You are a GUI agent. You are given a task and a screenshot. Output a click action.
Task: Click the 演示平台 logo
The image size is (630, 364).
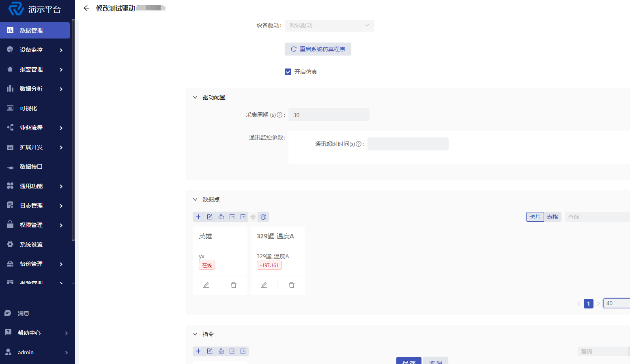(x=16, y=9)
